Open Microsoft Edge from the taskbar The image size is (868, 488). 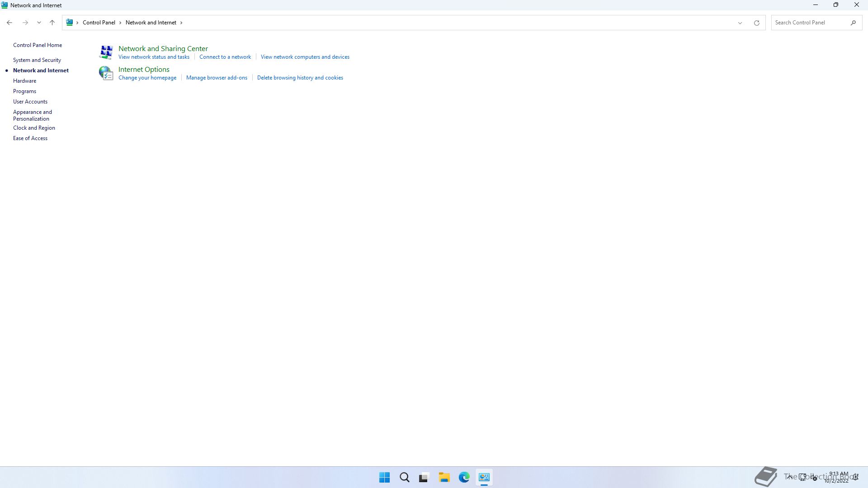point(464,477)
